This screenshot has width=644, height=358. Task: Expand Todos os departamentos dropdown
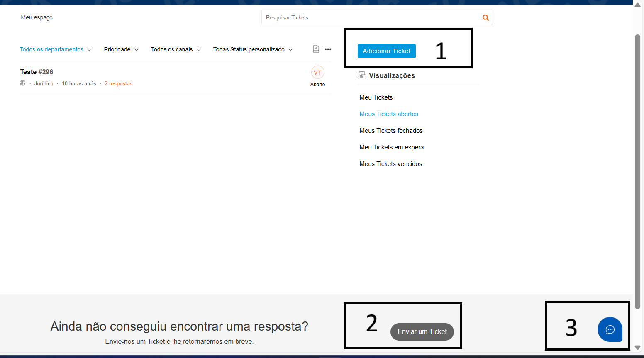tap(56, 49)
